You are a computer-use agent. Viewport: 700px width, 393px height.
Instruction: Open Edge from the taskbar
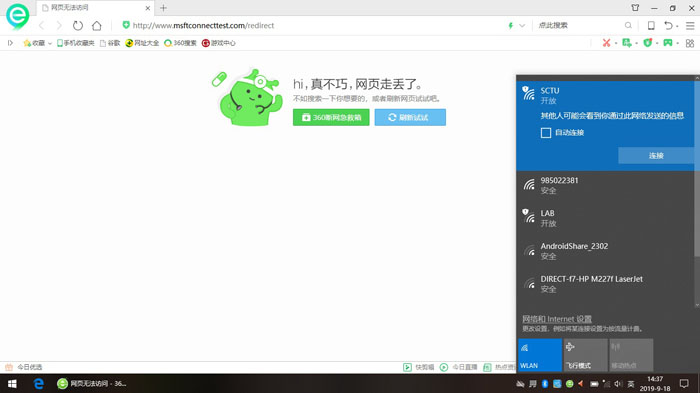click(x=39, y=384)
